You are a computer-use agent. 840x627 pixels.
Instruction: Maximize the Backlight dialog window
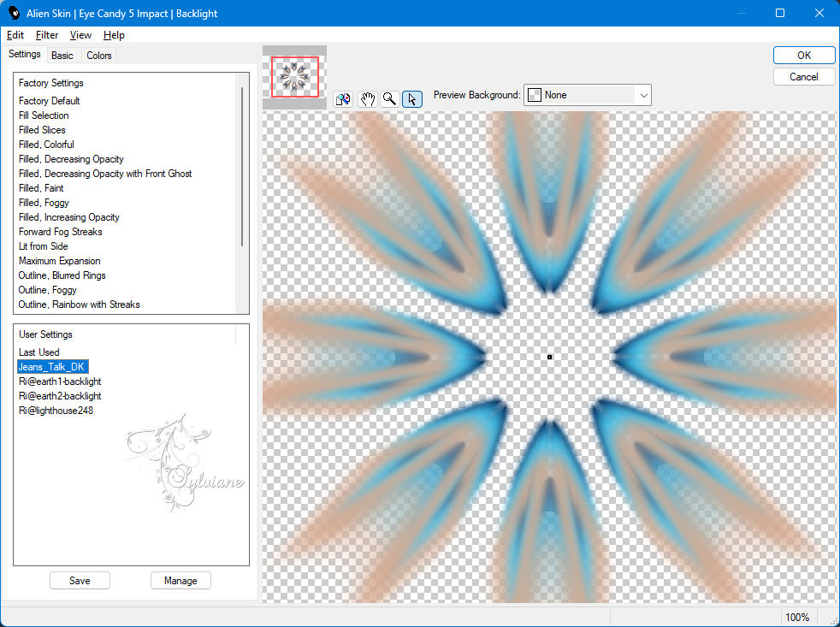click(x=780, y=13)
